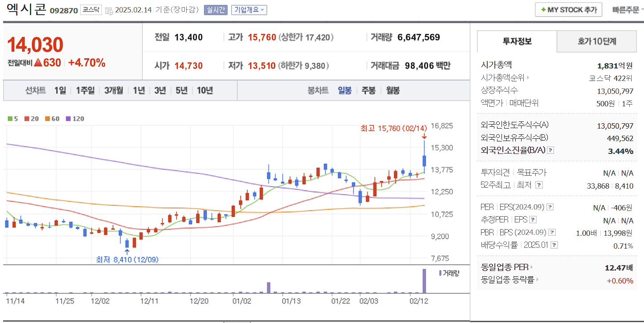Click the clock icon beside date 2025.02.14
Viewport: 644px width, 323px height.
[109, 10]
